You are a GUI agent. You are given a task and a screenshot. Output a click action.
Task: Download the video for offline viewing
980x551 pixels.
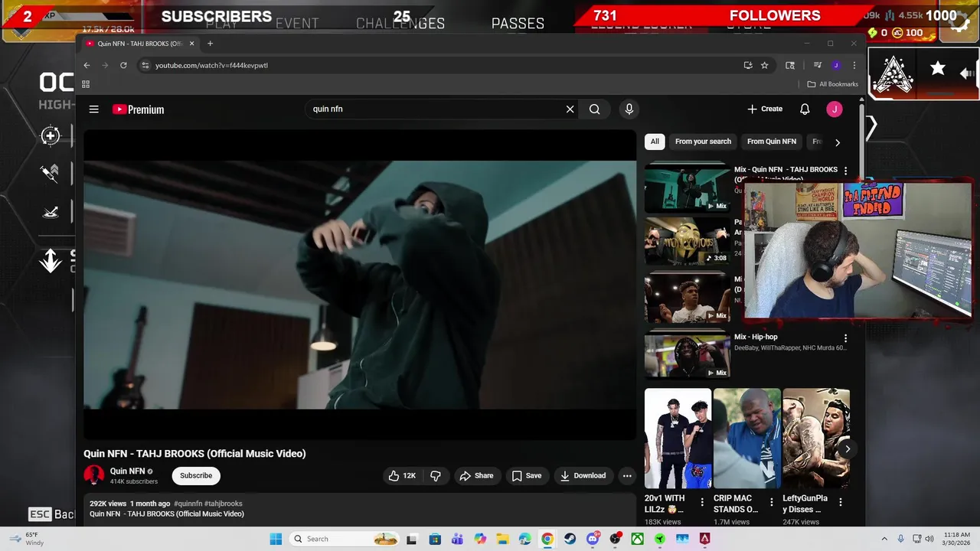583,476
